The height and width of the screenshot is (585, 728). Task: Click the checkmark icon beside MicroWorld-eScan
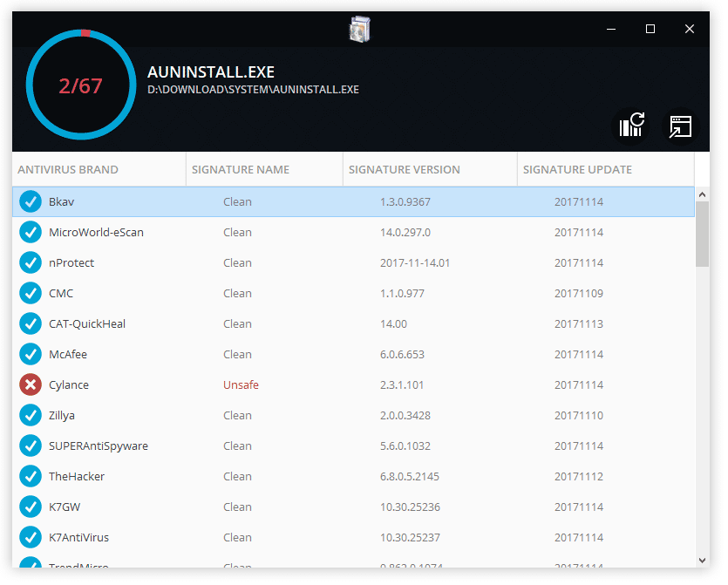click(31, 233)
